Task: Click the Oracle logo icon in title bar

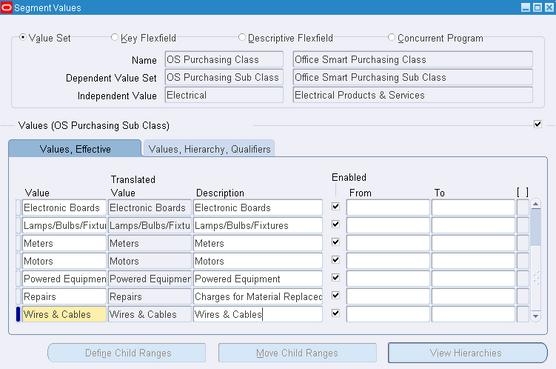Action: click(6, 7)
